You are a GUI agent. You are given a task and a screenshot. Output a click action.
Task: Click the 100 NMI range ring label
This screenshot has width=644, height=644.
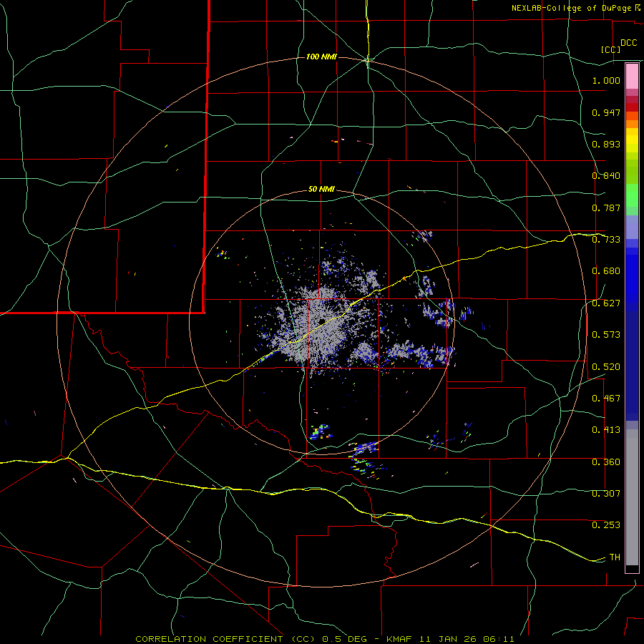coord(321,57)
